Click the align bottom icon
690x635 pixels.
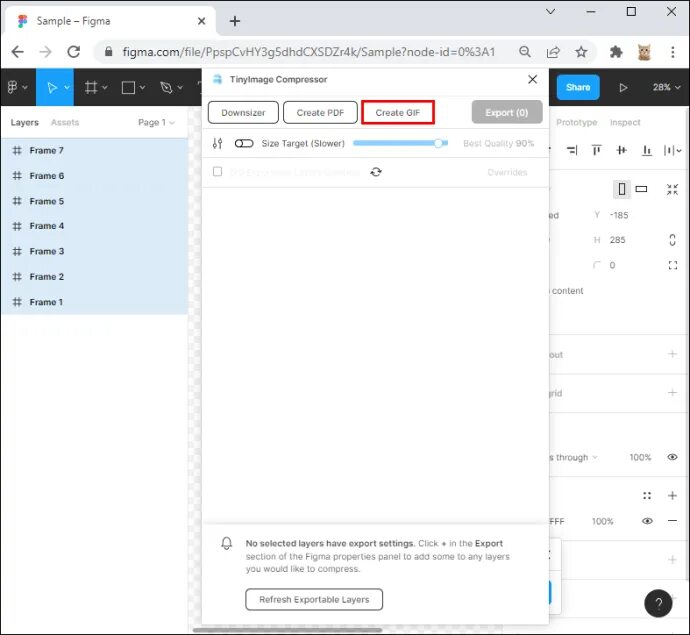(x=646, y=150)
